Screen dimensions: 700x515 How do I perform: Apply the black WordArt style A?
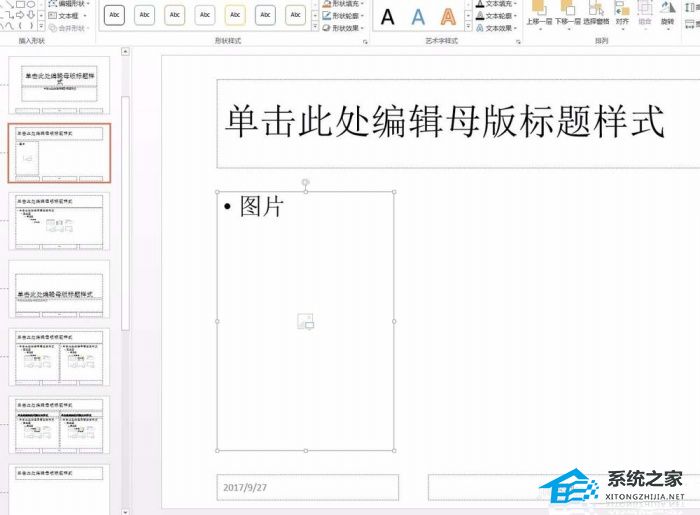pos(388,16)
